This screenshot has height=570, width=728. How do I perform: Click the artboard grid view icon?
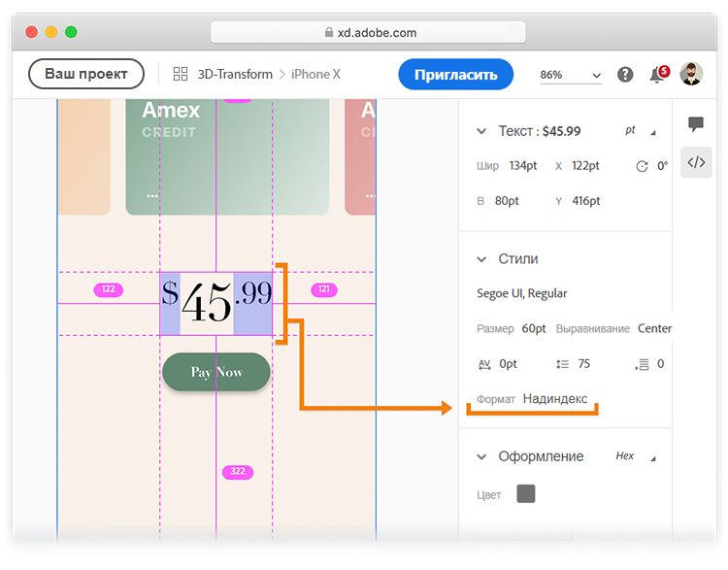(x=181, y=74)
